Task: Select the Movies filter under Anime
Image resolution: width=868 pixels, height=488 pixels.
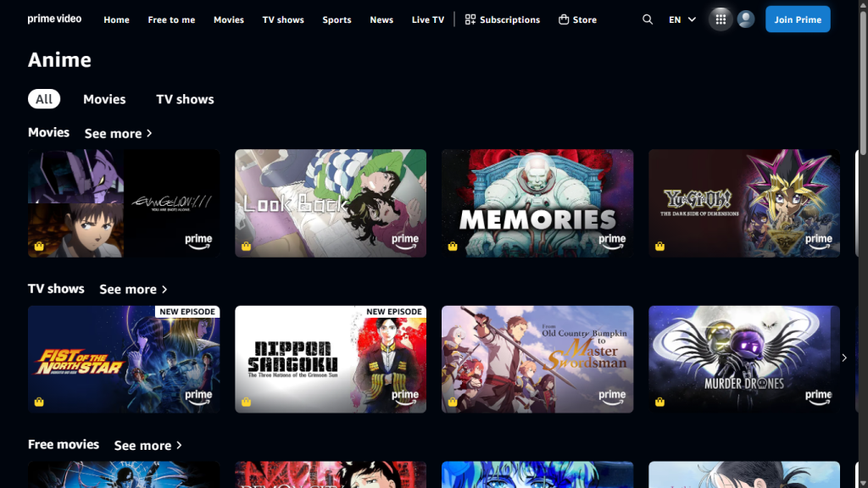Action: 104,99
